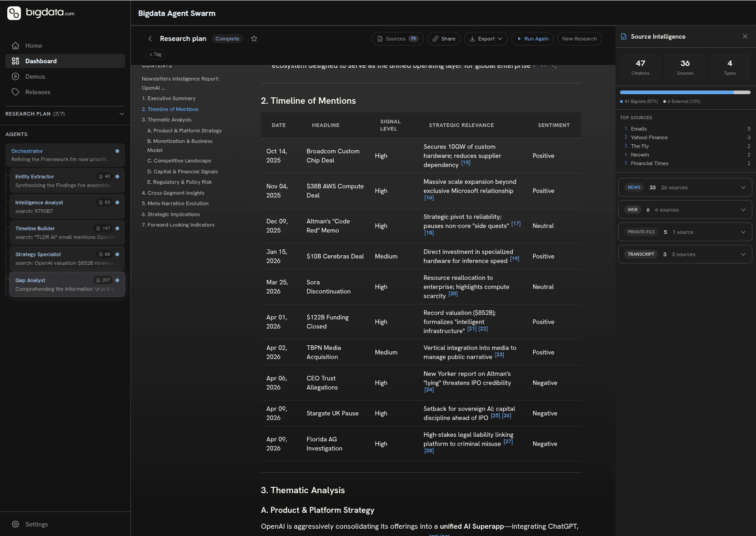Jump to 7. Forward-Looking Indicators
756x536 pixels.
tap(178, 225)
